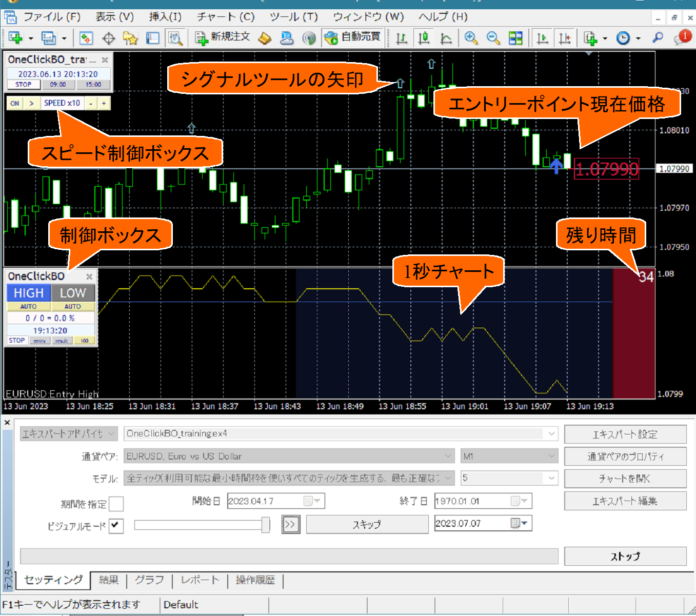696x616 pixels.
Task: Click the ストップ button in tester
Action: click(625, 557)
